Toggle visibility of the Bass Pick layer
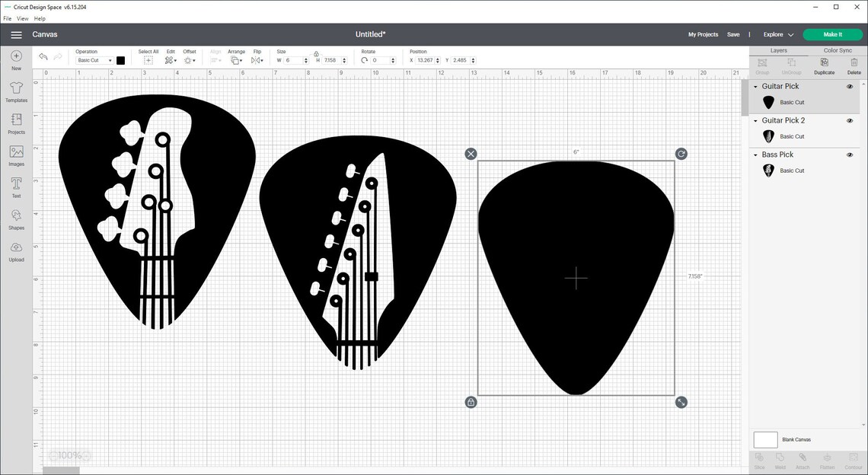 [850, 155]
